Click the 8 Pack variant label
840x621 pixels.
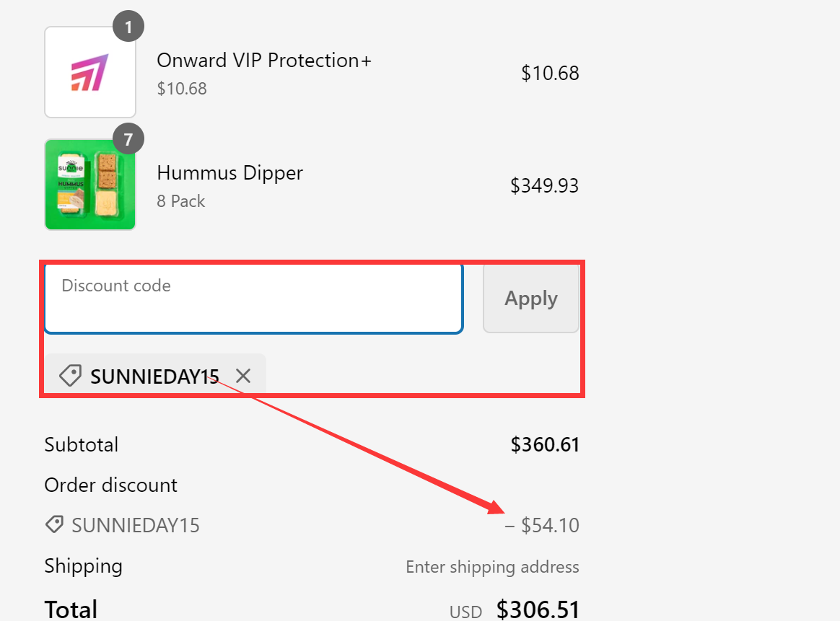[180, 201]
